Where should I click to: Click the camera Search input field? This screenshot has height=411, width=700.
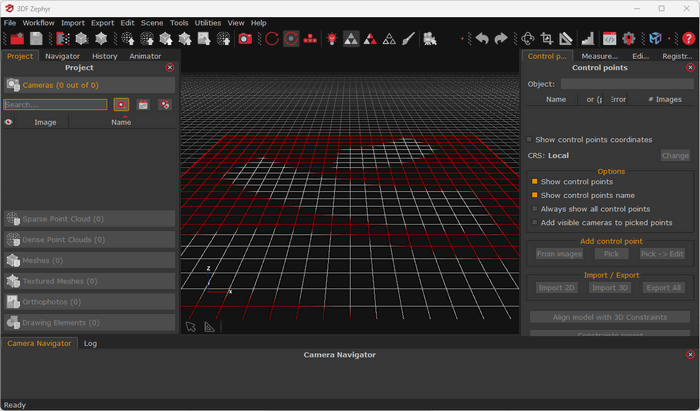[55, 104]
